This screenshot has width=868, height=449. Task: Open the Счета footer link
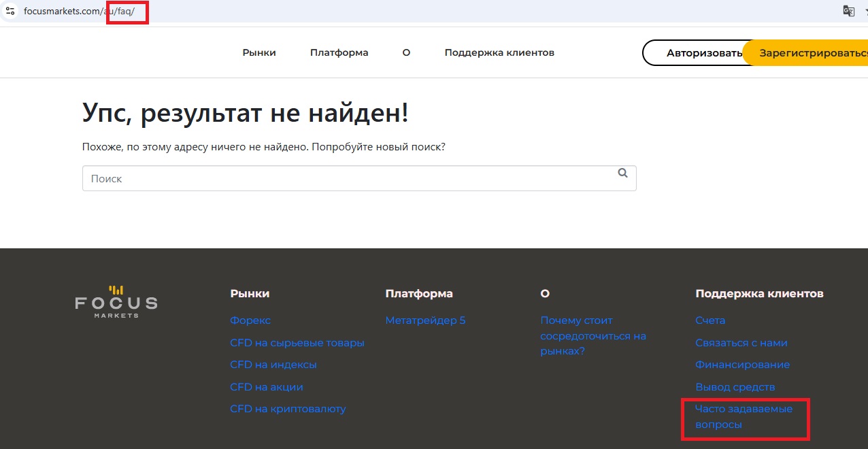710,320
